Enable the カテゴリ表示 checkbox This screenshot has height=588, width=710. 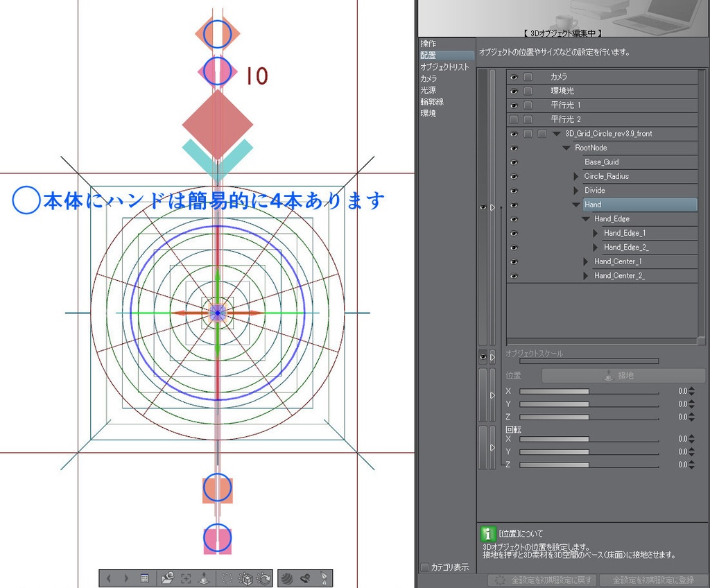424,567
